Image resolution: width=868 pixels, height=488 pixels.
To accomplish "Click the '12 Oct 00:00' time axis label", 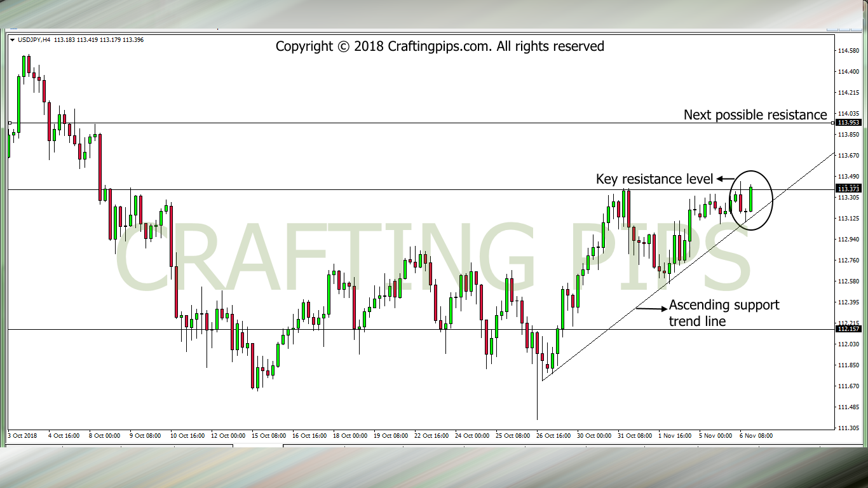I will 228,436.
